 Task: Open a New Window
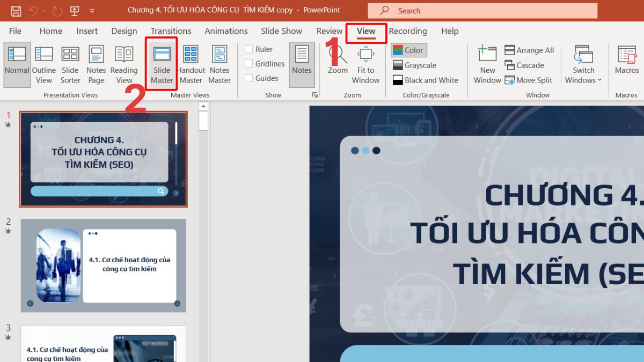(487, 65)
